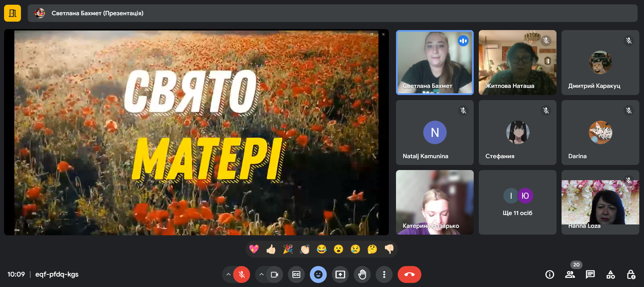This screenshot has width=644, height=287.
Task: Open host controls lock icon
Action: point(631,274)
